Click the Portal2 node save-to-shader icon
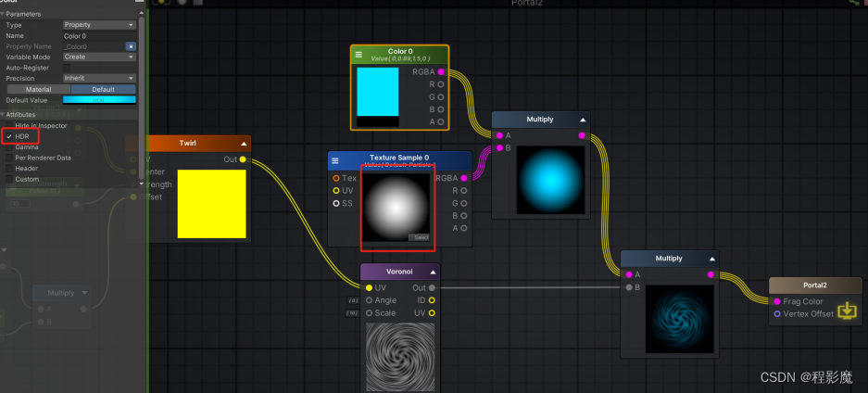Image resolution: width=868 pixels, height=393 pixels. pos(847,311)
